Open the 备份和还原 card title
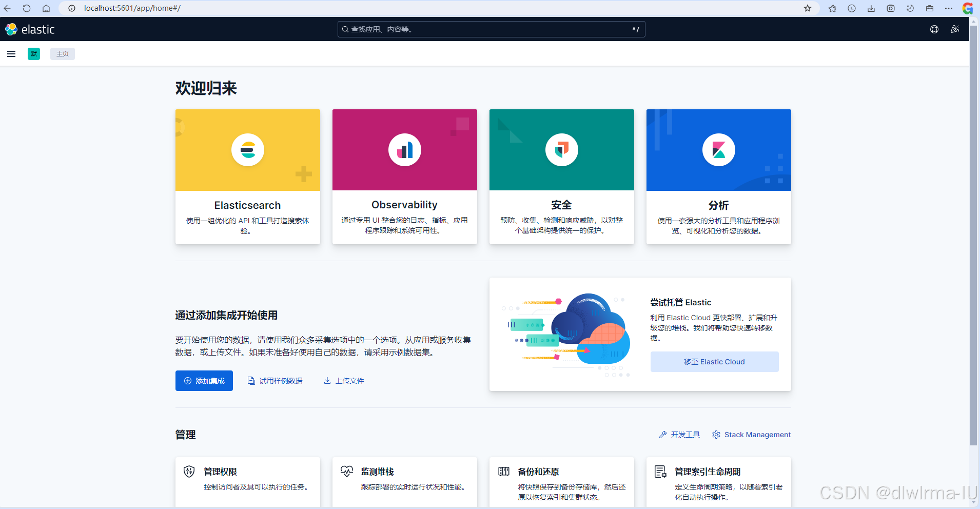Screen dimensions: 980x509 click(x=539, y=472)
